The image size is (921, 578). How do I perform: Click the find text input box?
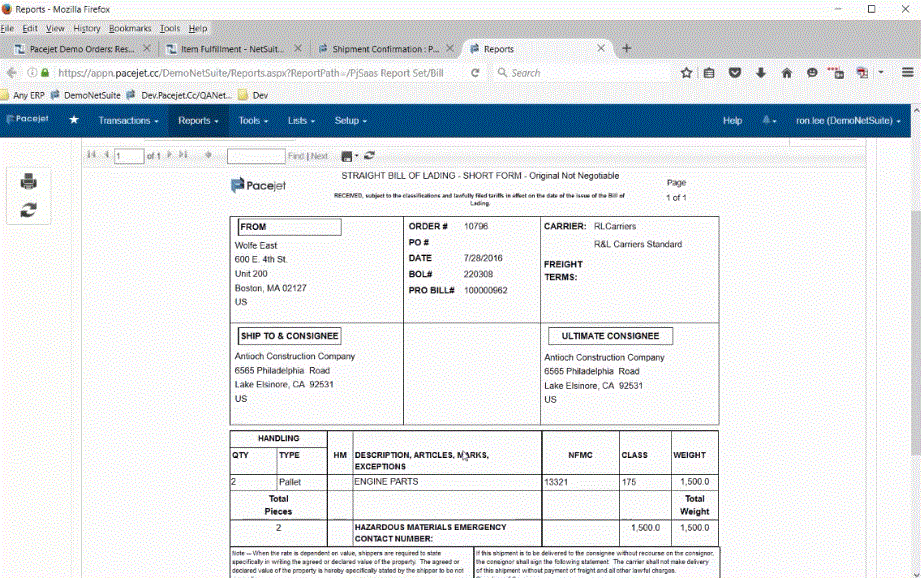pos(256,156)
